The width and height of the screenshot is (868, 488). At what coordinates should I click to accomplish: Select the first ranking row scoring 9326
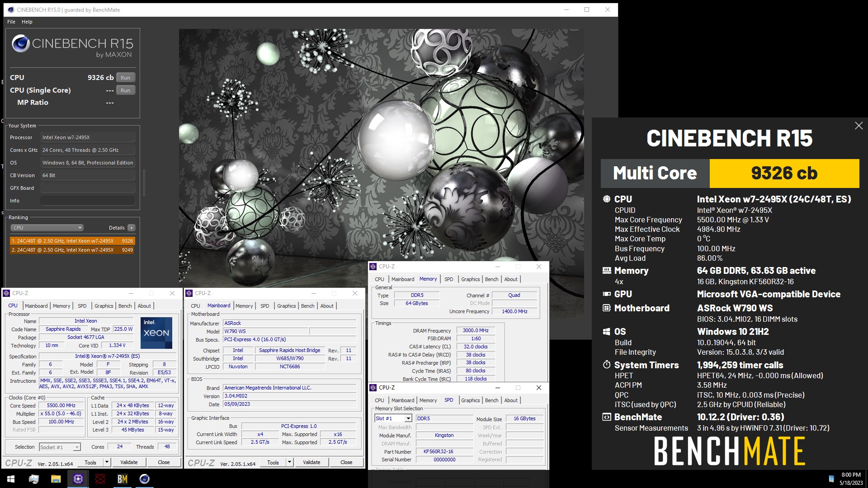[x=72, y=241]
